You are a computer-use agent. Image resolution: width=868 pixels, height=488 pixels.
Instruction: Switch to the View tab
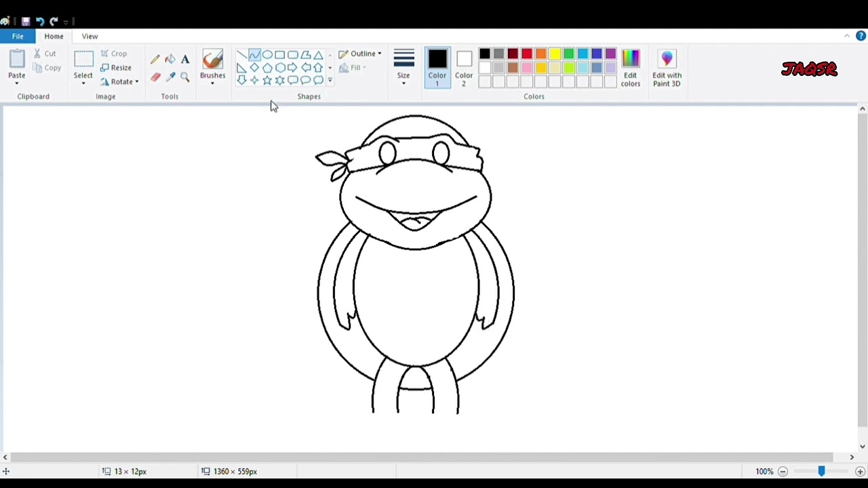(90, 36)
